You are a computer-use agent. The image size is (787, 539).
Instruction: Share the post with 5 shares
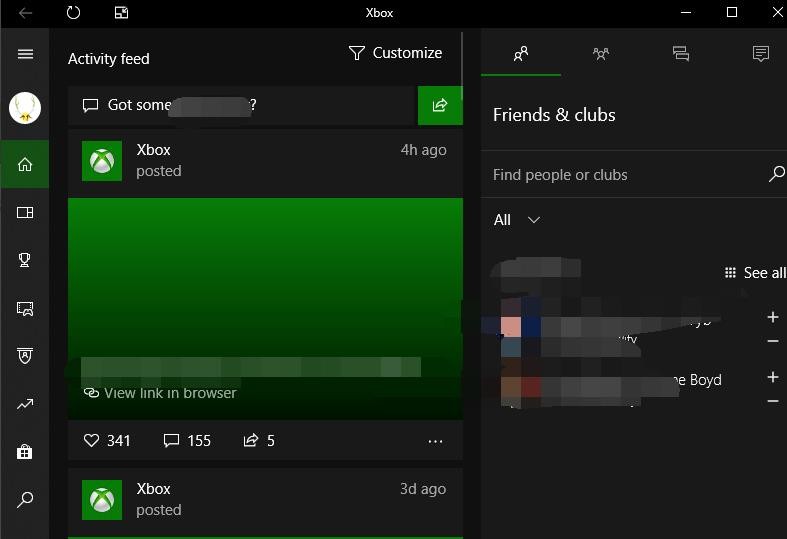(x=258, y=440)
